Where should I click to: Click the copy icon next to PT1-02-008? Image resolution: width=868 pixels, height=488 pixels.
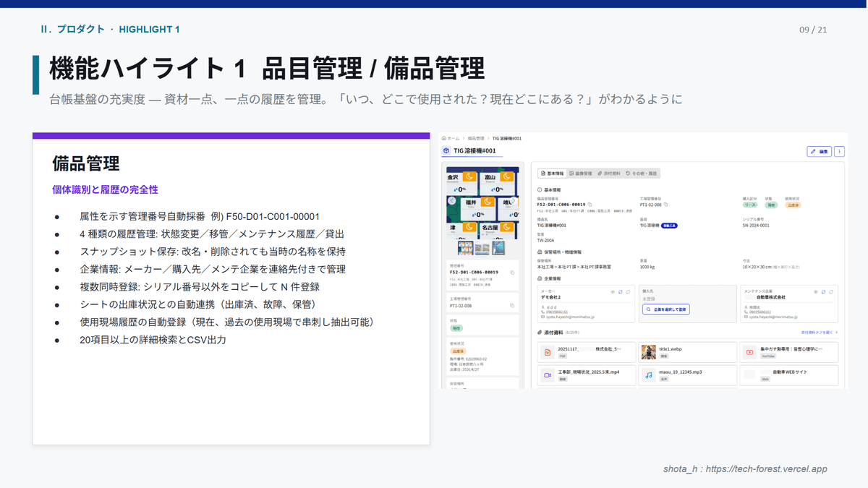point(665,205)
